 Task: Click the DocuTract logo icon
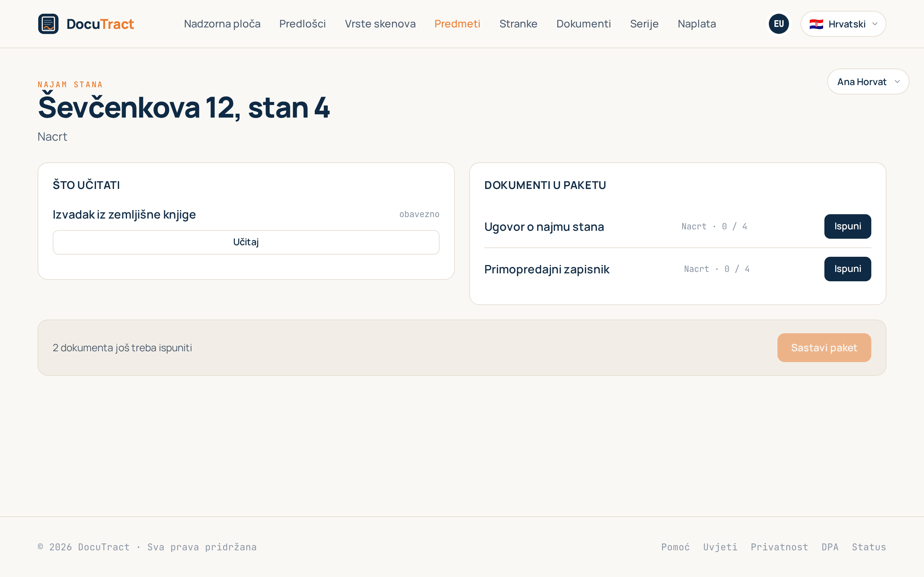point(48,24)
